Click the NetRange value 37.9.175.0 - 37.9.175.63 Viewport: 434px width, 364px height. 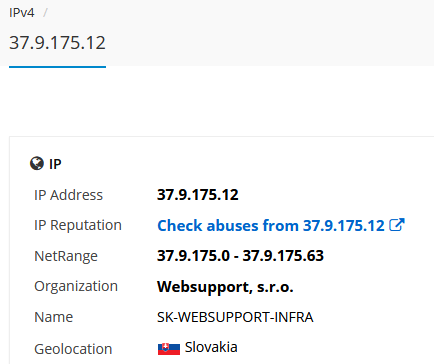240,256
